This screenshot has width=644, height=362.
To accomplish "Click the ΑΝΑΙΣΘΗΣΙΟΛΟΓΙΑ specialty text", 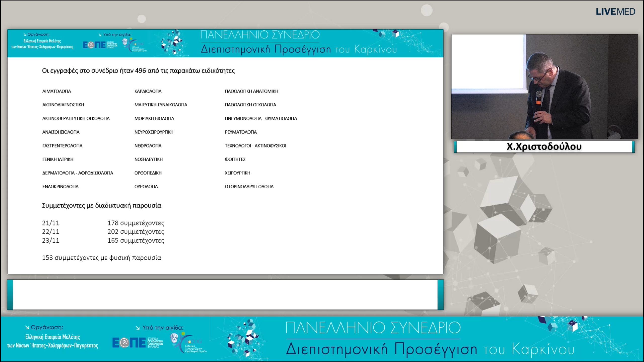I will pos(61,132).
